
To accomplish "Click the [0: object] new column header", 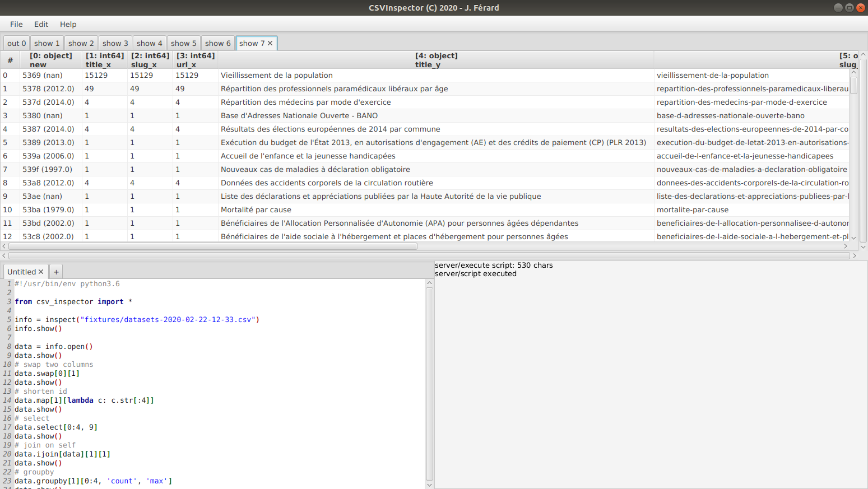I will click(x=50, y=60).
